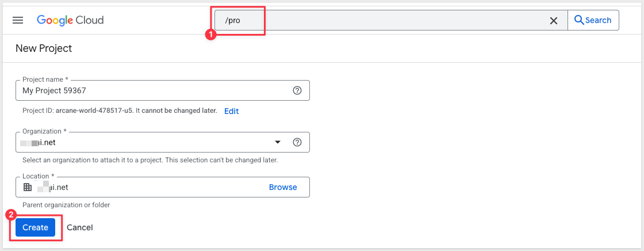Browse for a parent location
This screenshot has height=251, width=644.
click(x=283, y=187)
